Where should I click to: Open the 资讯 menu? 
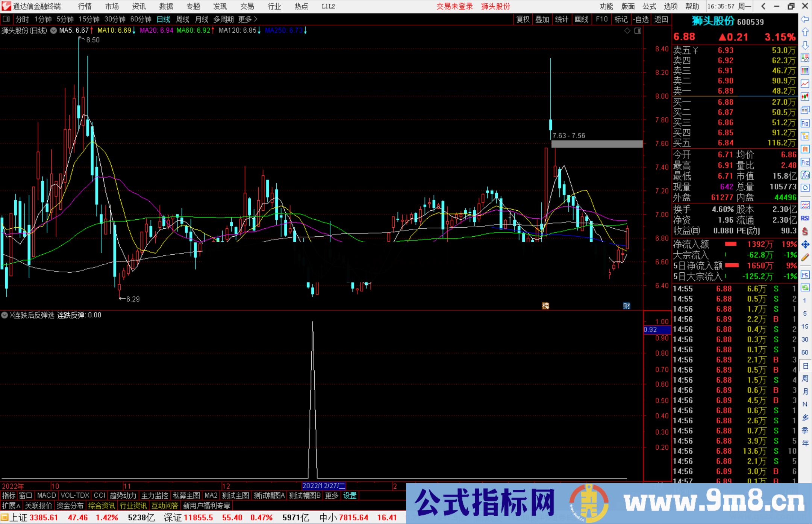(139, 6)
